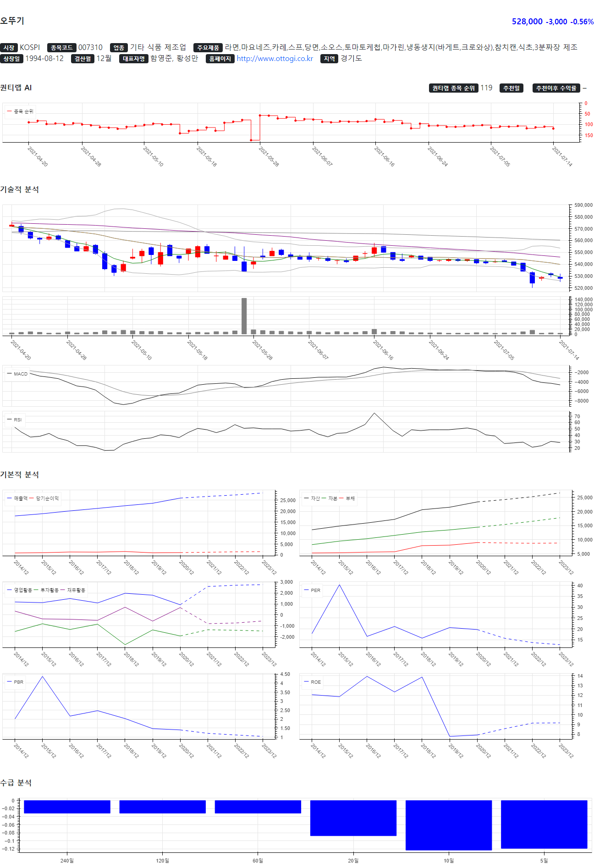Click the 240일 supply-demand bar
The width and height of the screenshot is (594, 868).
67,807
